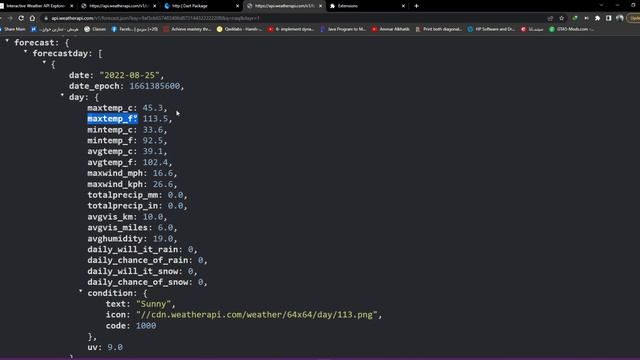Click the maxtemp_f value 113.5
This screenshot has height=360, width=640.
pos(155,119)
